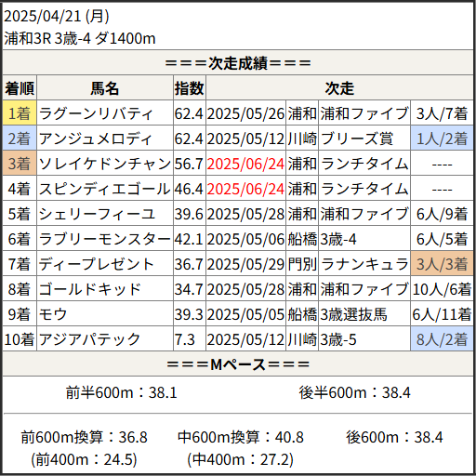Screen dimensions: 476x476
Task: Click the 2025/05/26 next race date
Action: (245, 113)
